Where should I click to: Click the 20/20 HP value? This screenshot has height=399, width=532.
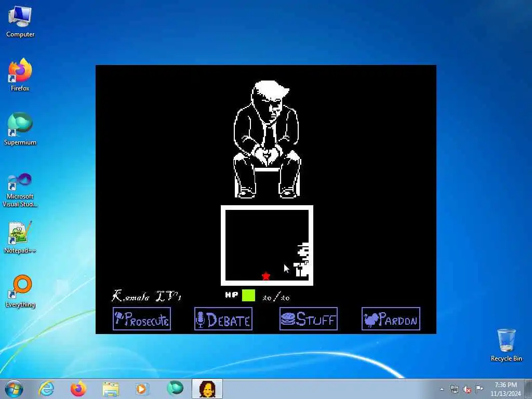point(276,298)
